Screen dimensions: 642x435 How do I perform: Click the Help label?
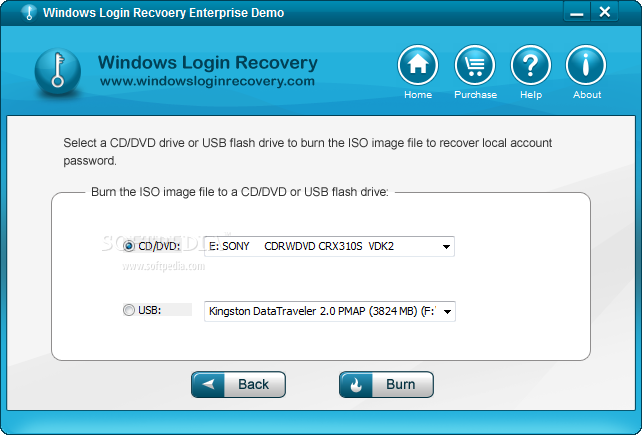click(x=531, y=95)
